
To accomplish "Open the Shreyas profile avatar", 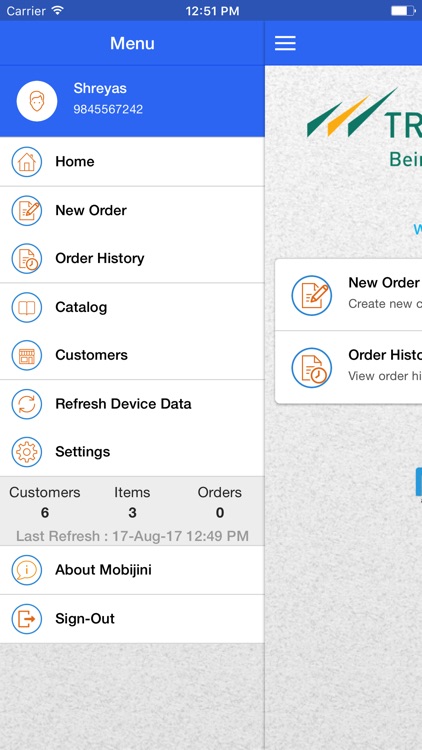I will point(37,101).
